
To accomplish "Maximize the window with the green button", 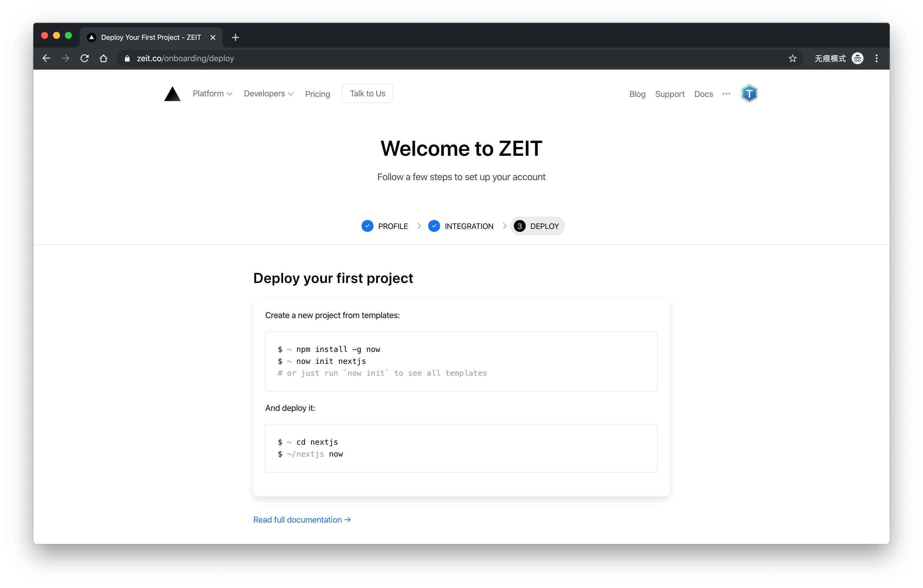I will (x=69, y=36).
